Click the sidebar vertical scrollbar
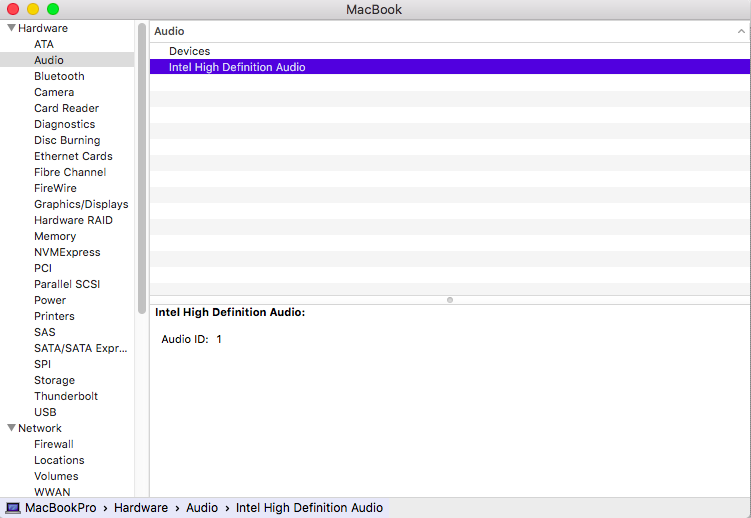The image size is (751, 518). tap(142, 150)
